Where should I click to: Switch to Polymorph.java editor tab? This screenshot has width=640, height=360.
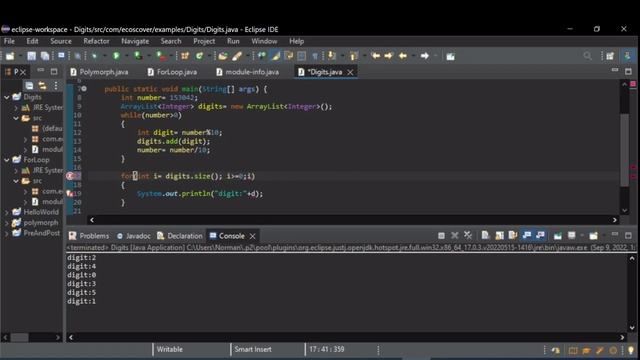pos(99,72)
